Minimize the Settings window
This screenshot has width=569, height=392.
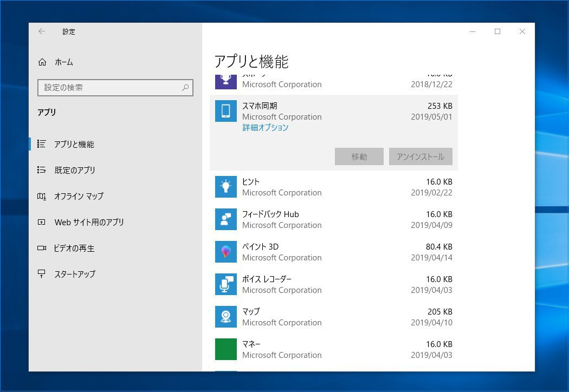[473, 31]
